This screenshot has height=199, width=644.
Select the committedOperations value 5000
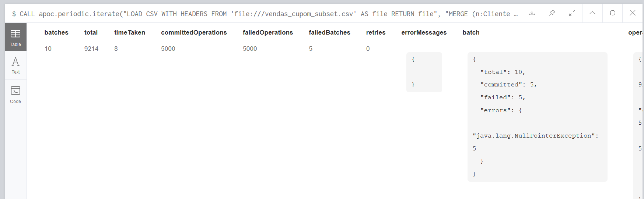pyautogui.click(x=168, y=49)
